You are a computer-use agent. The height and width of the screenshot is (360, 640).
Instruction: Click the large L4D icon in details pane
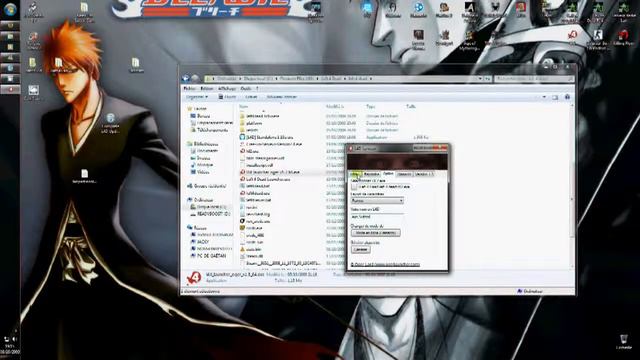194,278
